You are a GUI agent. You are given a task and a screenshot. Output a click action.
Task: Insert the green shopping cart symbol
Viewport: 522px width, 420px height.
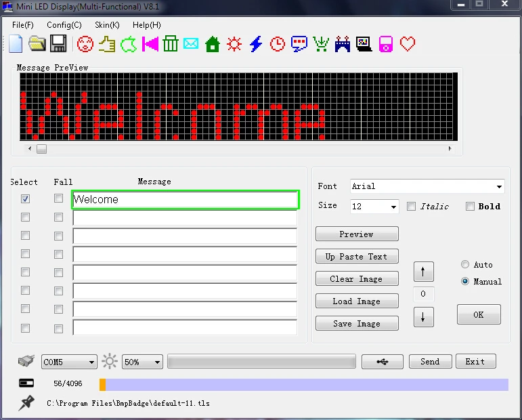321,44
